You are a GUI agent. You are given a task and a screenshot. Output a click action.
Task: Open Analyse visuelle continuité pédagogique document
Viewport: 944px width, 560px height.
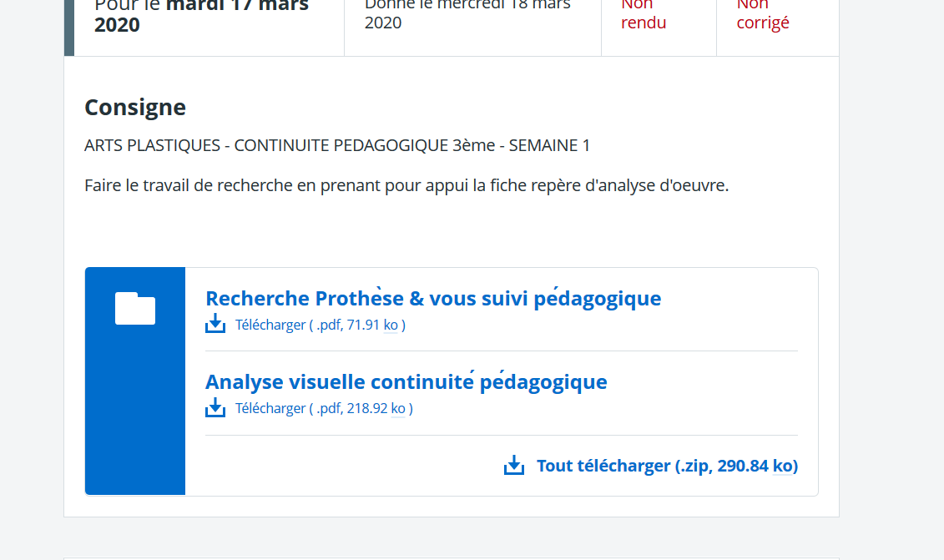406,381
